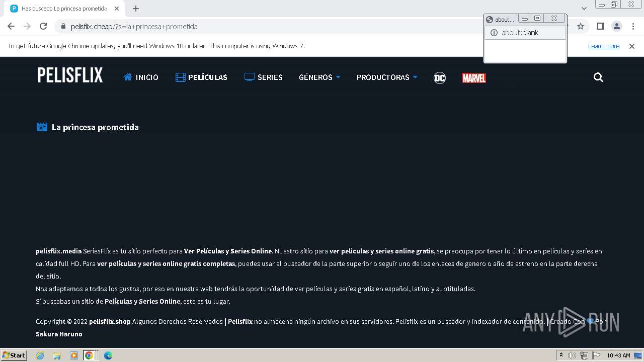Open a new tab with plus button
Image resolution: width=644 pixels, height=362 pixels.
pyautogui.click(x=136, y=9)
